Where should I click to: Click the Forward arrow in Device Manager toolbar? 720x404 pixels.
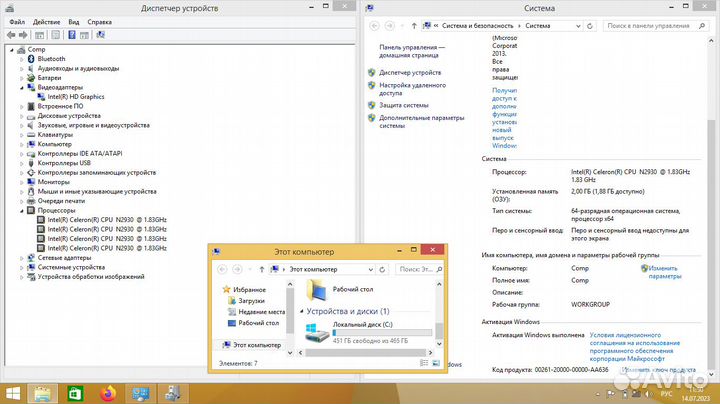pos(23,35)
